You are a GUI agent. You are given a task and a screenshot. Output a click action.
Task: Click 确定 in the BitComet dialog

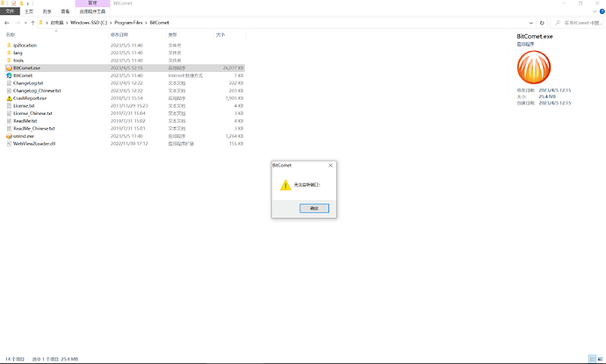(x=314, y=209)
